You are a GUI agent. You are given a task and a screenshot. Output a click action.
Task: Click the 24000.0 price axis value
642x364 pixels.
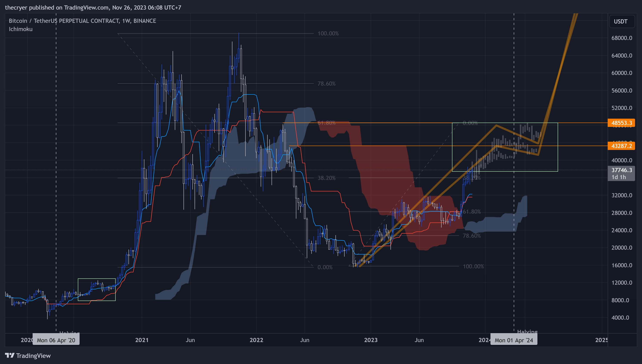[x=622, y=230]
